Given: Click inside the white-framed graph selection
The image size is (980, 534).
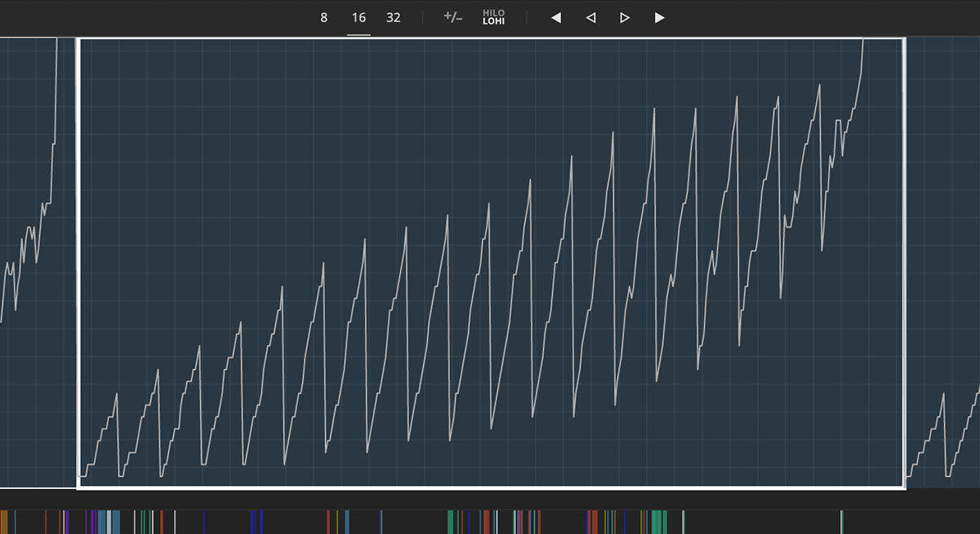Looking at the screenshot, I should click(x=490, y=261).
